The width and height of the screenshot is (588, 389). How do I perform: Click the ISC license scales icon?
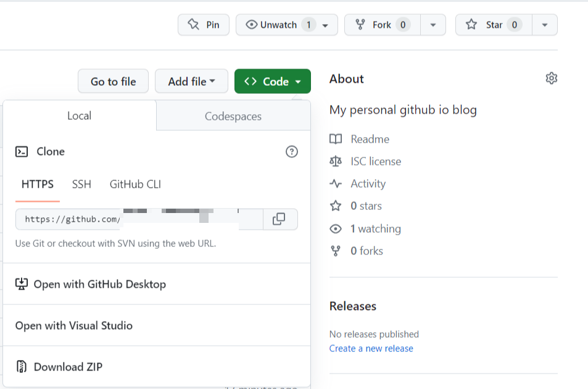click(x=336, y=161)
